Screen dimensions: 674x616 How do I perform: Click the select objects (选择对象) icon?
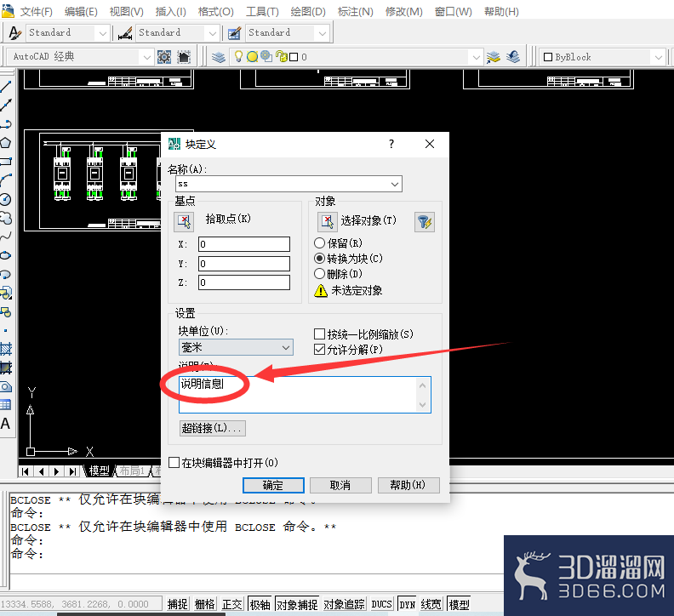tap(328, 222)
